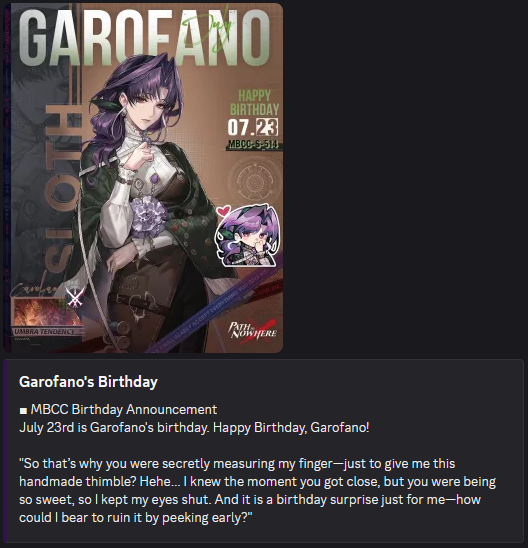Select the chibi Garofano sticker
The height and width of the screenshot is (548, 528).
click(x=248, y=237)
